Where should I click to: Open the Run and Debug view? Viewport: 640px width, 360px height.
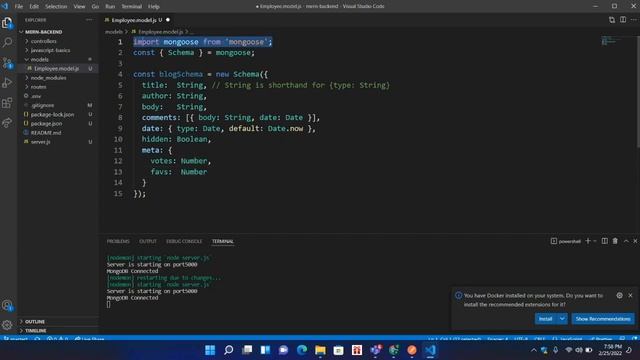pos(7,82)
